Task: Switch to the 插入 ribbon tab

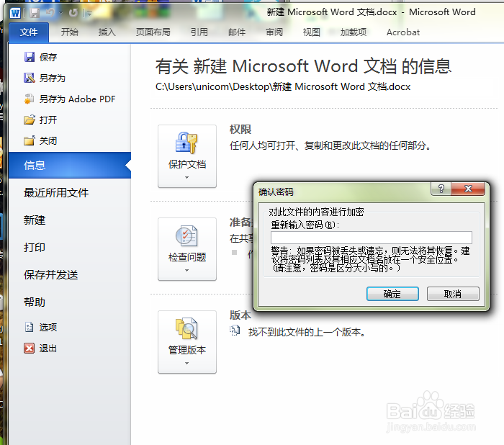Action: tap(107, 32)
